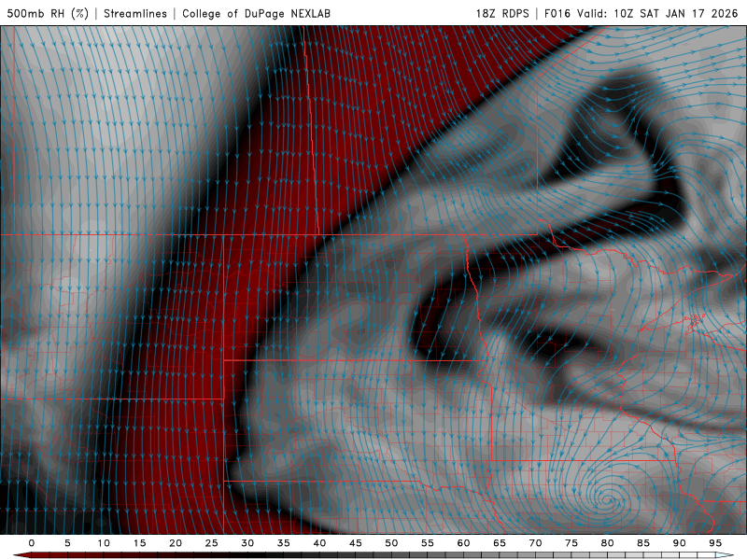Click the colorbar tick label "5"
This screenshot has height=560, width=747.
tap(67, 543)
